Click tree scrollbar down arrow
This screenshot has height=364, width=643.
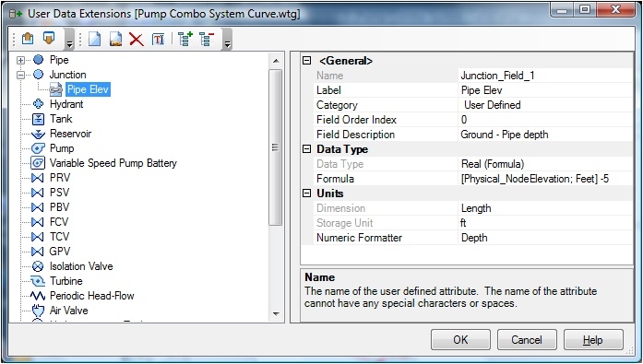276,313
